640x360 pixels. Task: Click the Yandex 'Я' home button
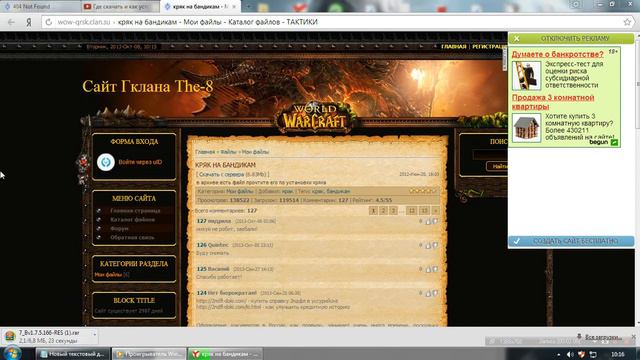pyautogui.click(x=29, y=22)
